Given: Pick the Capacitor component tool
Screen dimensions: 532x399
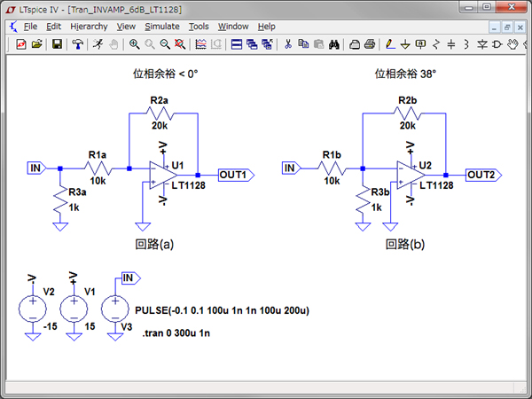Looking at the screenshot, I should (451, 44).
